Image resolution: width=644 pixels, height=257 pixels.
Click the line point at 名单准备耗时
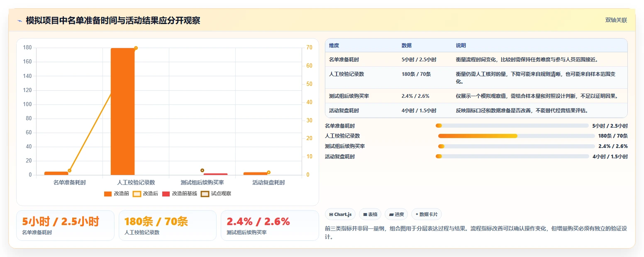[x=70, y=171]
